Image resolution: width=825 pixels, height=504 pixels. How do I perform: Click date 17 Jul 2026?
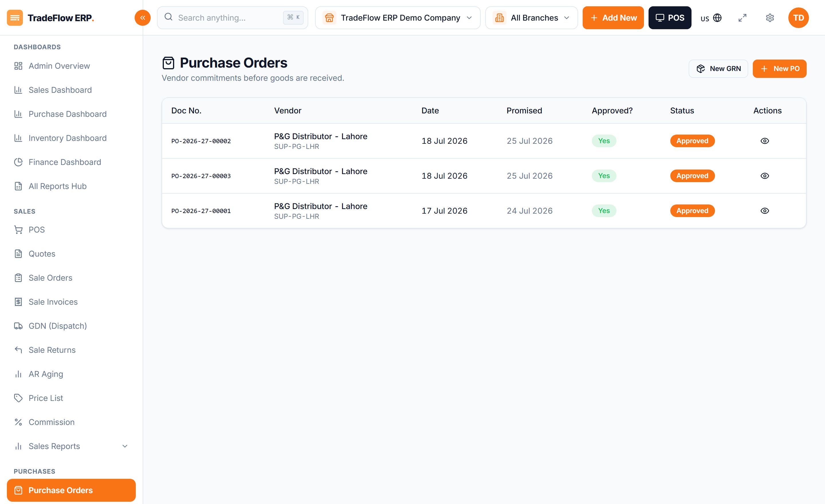[x=444, y=211]
